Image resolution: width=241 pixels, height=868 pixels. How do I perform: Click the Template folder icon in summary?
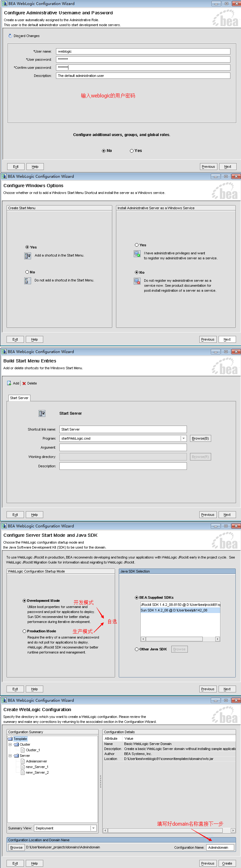[x=10, y=738]
